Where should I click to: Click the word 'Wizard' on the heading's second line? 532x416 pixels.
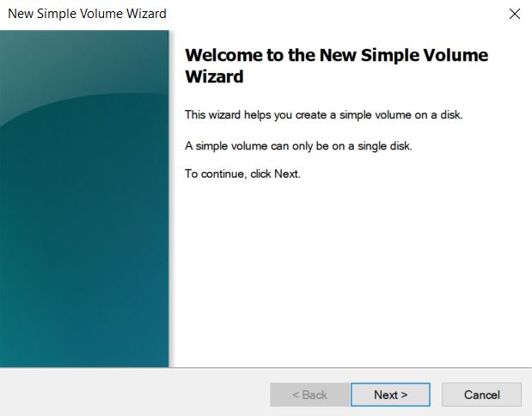pyautogui.click(x=214, y=76)
